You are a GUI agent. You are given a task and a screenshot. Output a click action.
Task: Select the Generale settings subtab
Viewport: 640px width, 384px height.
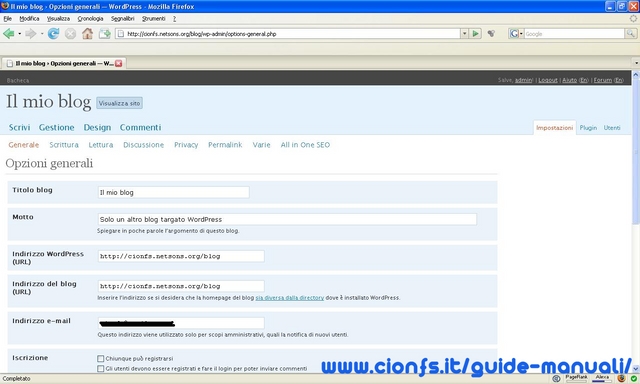[24, 145]
